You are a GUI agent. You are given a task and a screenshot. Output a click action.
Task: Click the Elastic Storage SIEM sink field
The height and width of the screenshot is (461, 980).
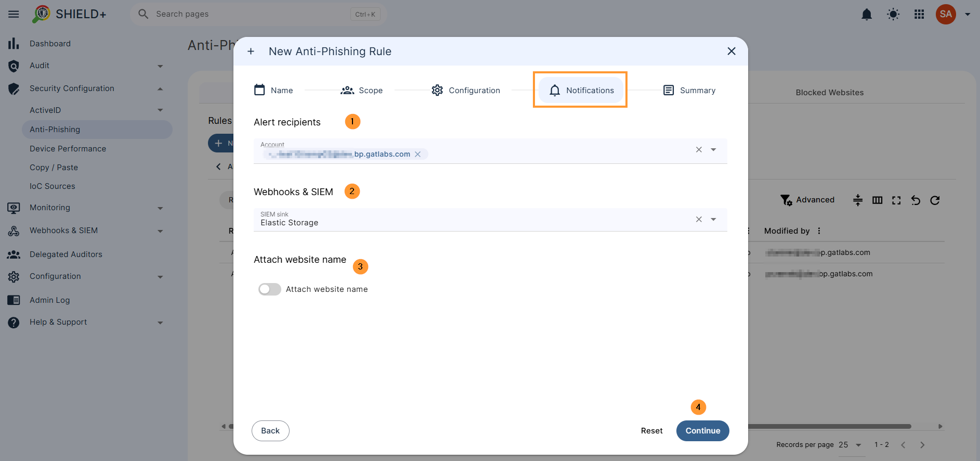(x=490, y=220)
